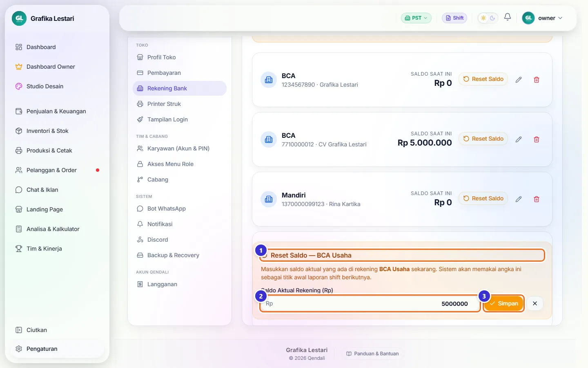Open Studio Desain
Screen dimensions: 588x368
pos(57,86)
